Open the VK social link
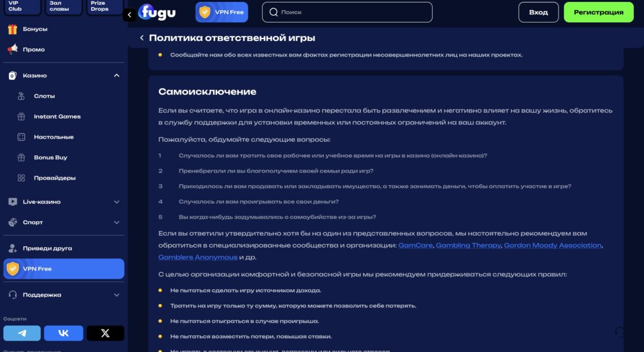Viewport: 644px width, 352px height. tap(64, 333)
